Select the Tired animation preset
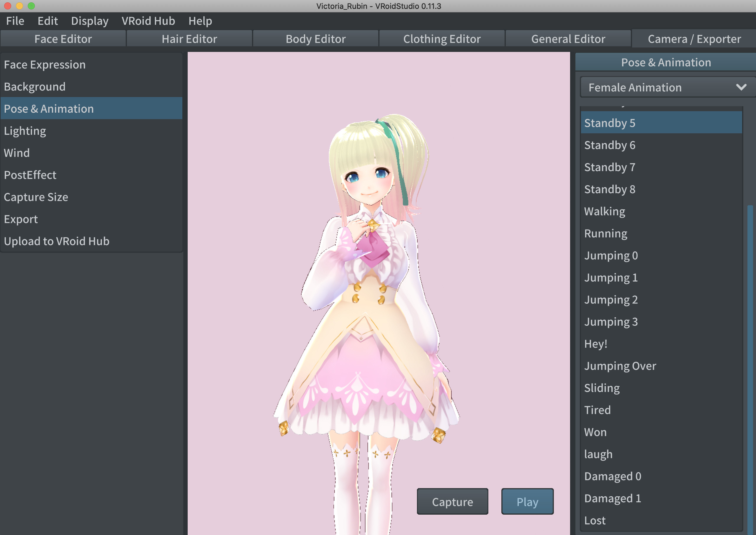Viewport: 756px width, 535px height. point(598,409)
